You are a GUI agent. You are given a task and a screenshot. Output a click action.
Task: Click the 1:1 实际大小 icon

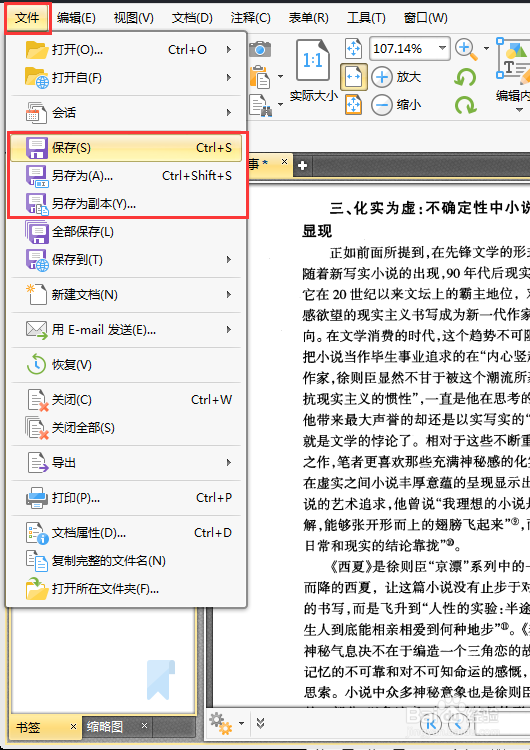coord(313,60)
